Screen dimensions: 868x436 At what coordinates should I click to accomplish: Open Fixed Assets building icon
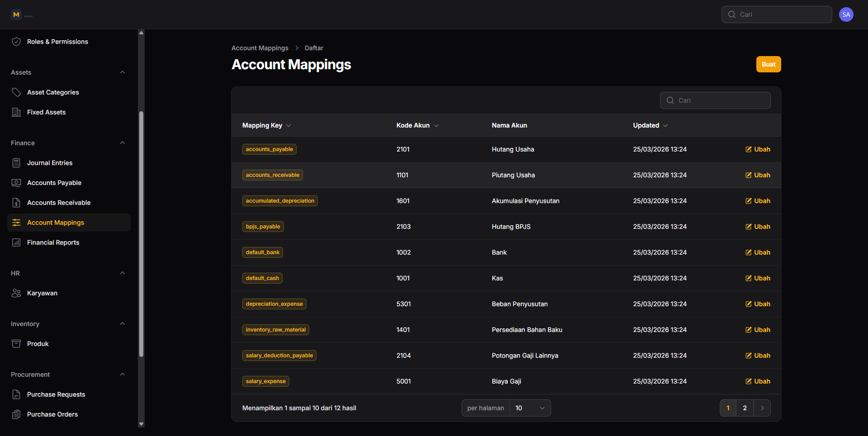(16, 112)
